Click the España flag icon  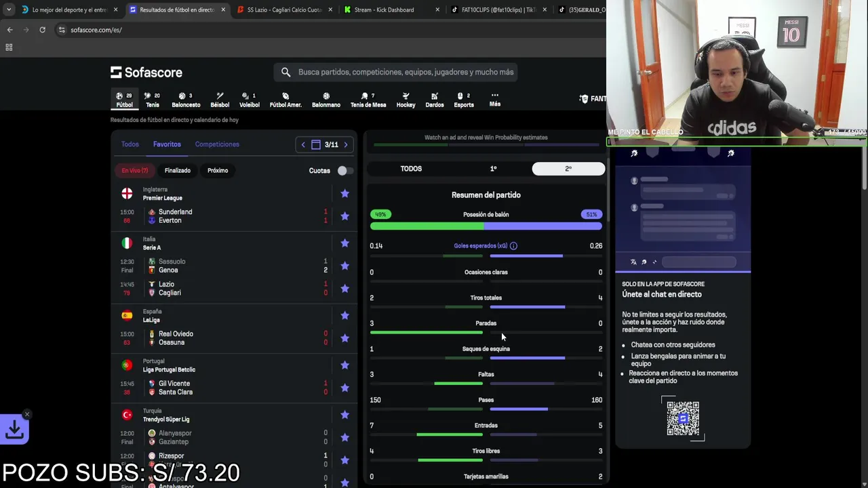(x=127, y=315)
